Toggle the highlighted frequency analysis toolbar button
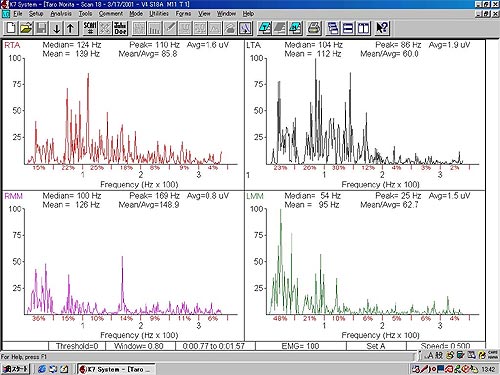Screen dimensions: 500x375 click(x=245, y=28)
